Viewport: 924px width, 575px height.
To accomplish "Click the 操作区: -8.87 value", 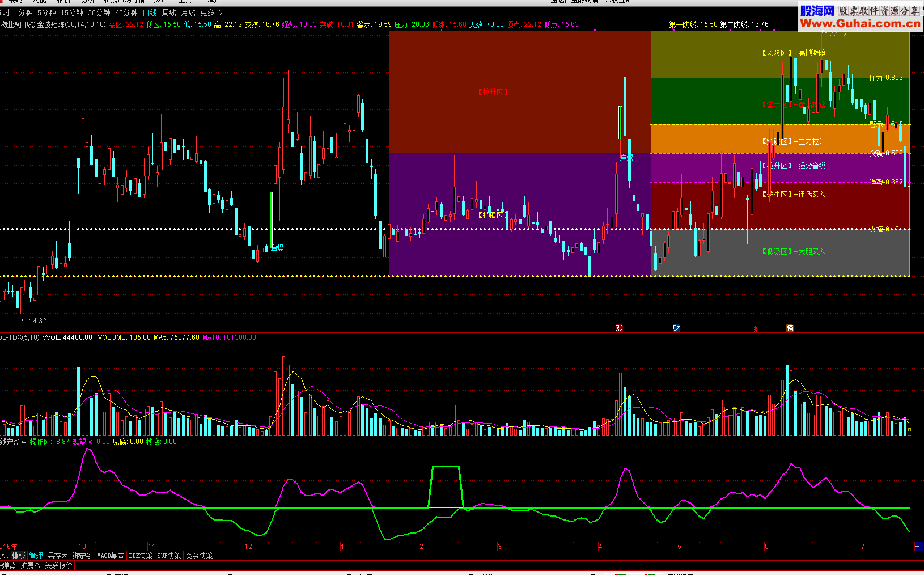I will [x=50, y=442].
